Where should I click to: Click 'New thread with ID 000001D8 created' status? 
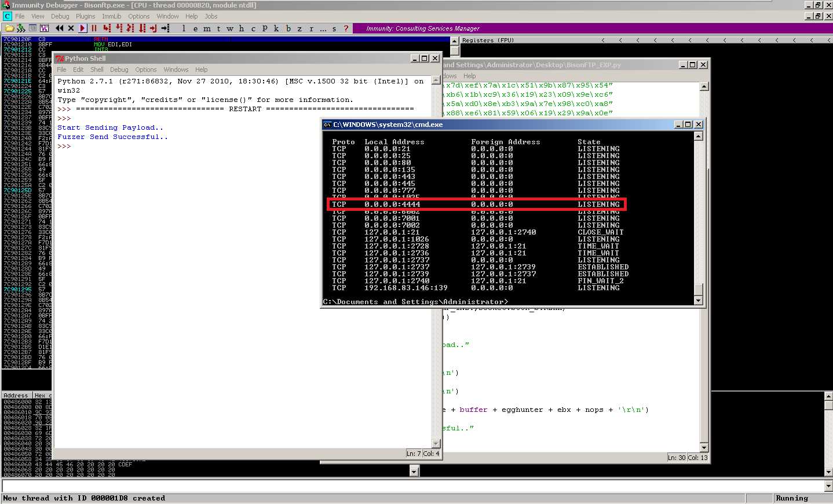84,498
